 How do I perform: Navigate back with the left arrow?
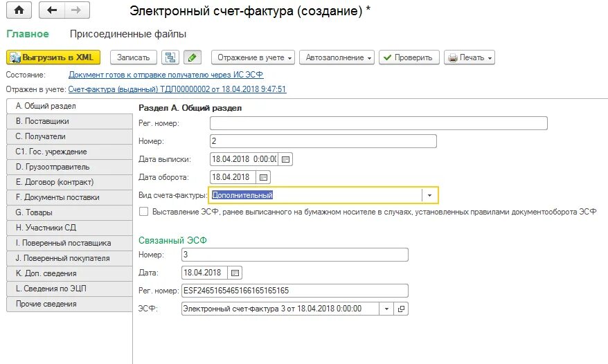click(51, 10)
